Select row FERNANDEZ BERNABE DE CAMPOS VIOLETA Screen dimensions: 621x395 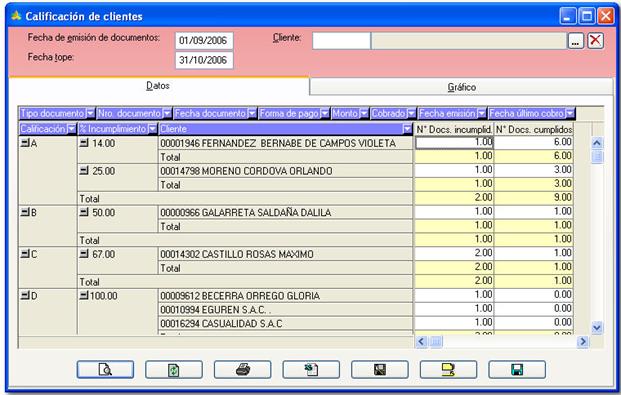pos(285,143)
